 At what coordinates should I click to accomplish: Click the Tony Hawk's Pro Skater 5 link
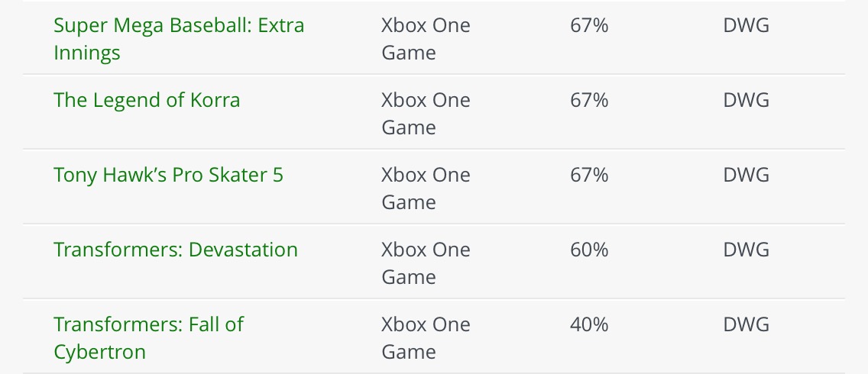coord(168,176)
